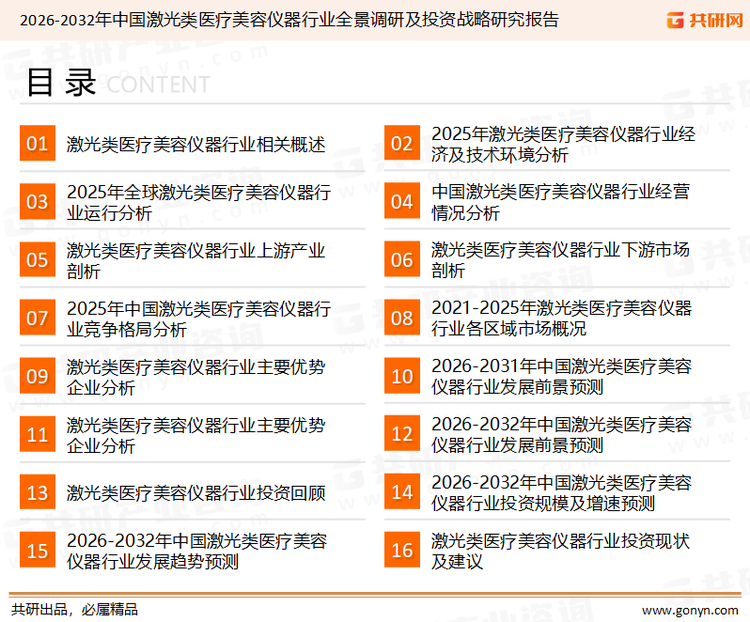Click the orange 06 number badge
The width and height of the screenshot is (750, 622).
tap(402, 260)
